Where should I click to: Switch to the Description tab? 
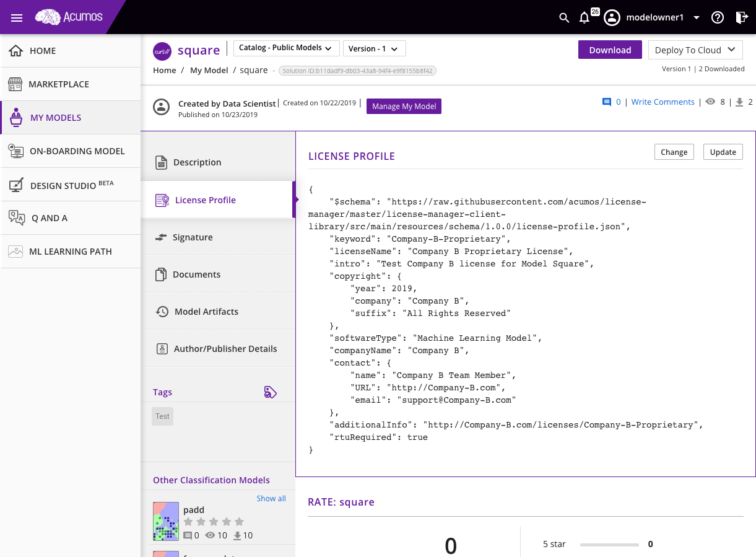[x=218, y=162]
